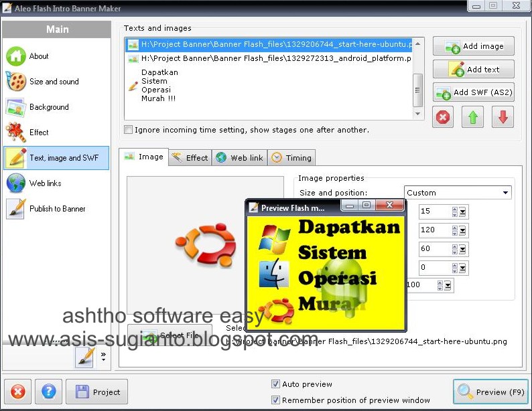532x411 pixels.
Task: Delete selected item with red X icon
Action: coord(443,117)
